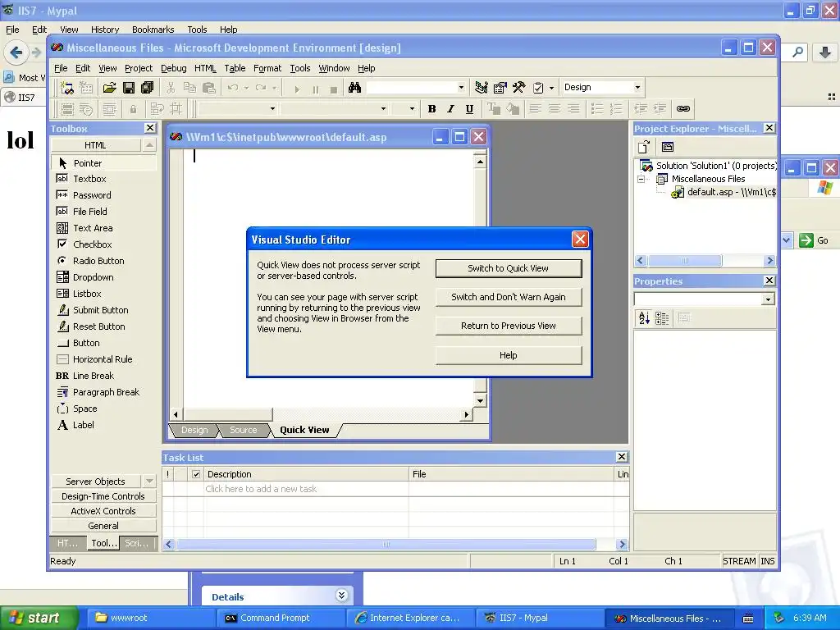Click the Start play triangle icon
The image size is (840, 630).
(x=297, y=89)
